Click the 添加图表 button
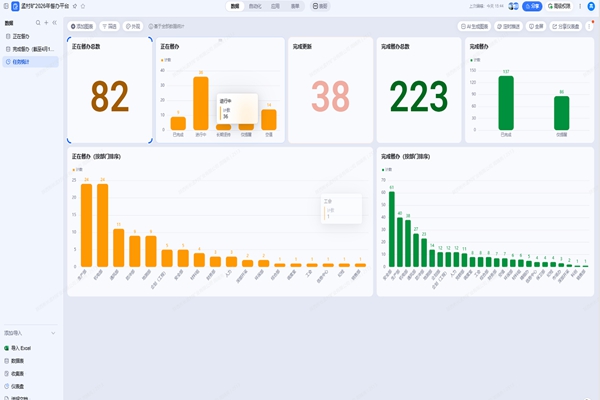This screenshot has height=400, width=600. click(x=83, y=26)
